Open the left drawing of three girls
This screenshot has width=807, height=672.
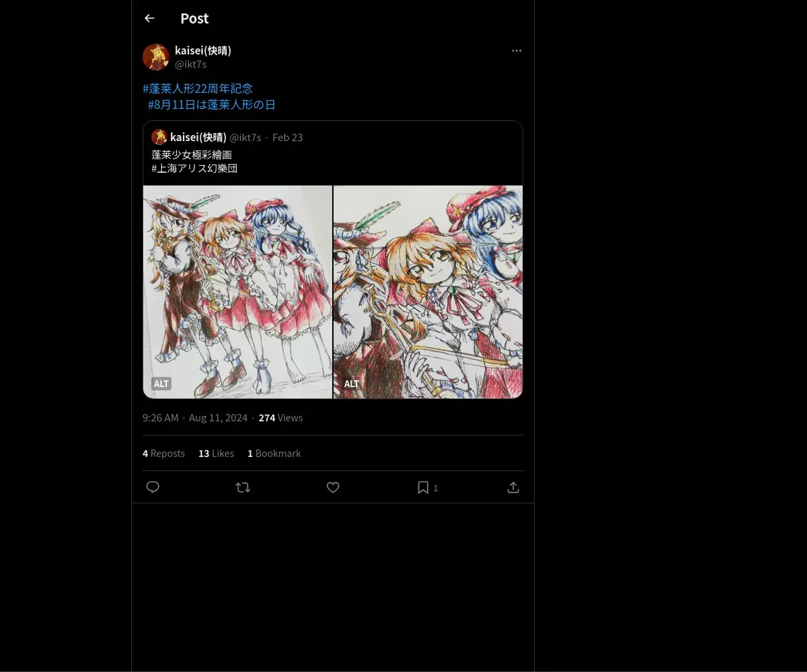[x=237, y=292]
